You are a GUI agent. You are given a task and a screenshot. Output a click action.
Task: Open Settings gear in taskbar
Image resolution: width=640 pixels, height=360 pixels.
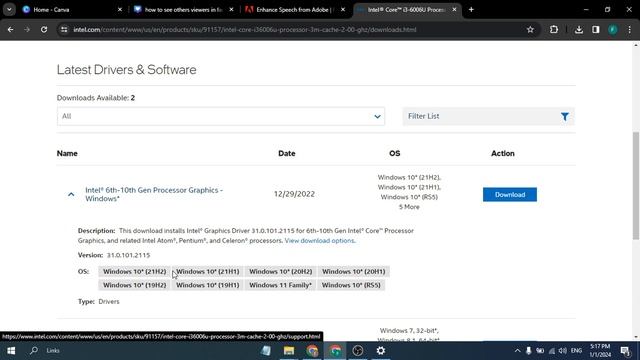tap(381, 351)
